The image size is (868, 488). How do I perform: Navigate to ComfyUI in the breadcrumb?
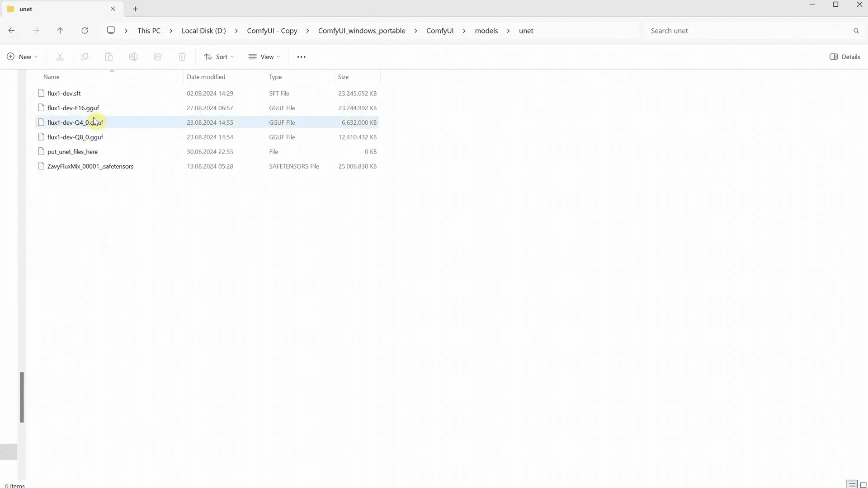(439, 30)
